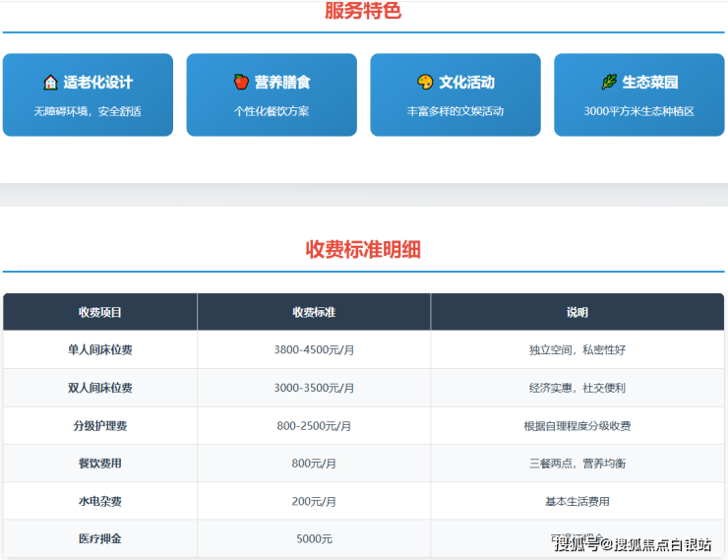Viewport: 728px width, 560px height.
Task: Select the 医疗押金 amount 5000元
Action: point(314,538)
